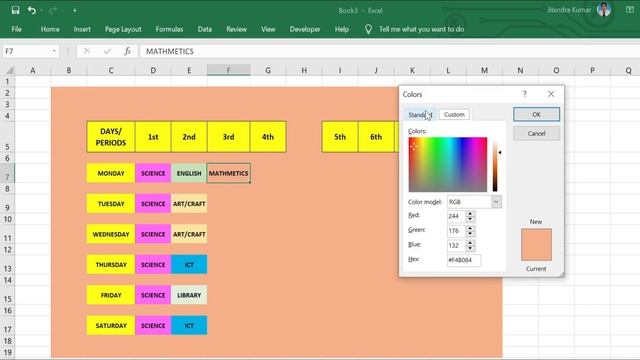Select the Data ribbon tab
The height and width of the screenshot is (360, 640).
pyautogui.click(x=204, y=29)
